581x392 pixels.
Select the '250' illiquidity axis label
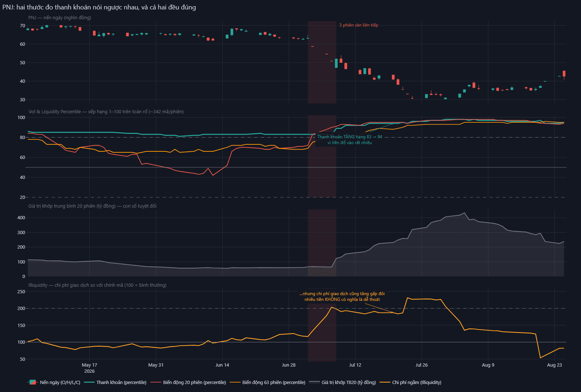coord(21,291)
